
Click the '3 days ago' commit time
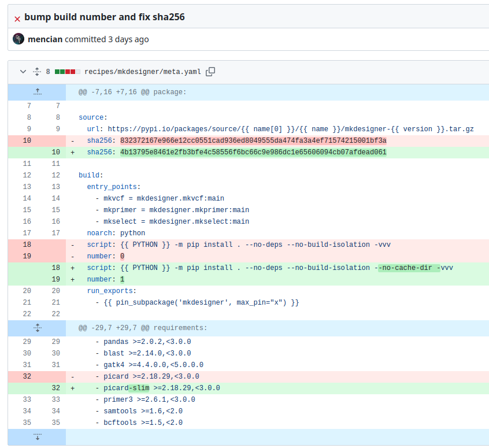pyautogui.click(x=128, y=39)
